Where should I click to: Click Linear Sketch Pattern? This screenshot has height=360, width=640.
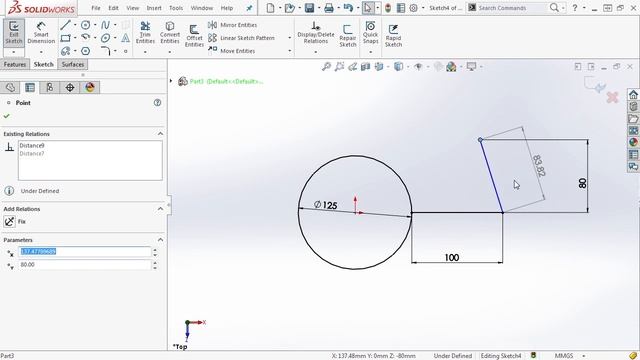pos(241,38)
